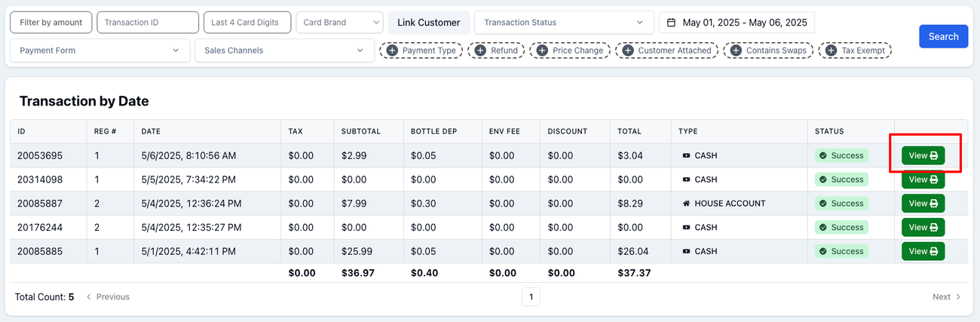Screen dimensions: 980x322
Task: Click the plus icon on Tax Exempt
Action: [x=831, y=51]
